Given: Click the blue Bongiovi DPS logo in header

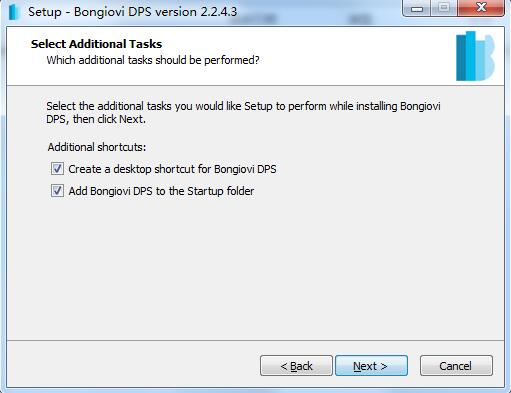Looking at the screenshot, I should tap(475, 56).
